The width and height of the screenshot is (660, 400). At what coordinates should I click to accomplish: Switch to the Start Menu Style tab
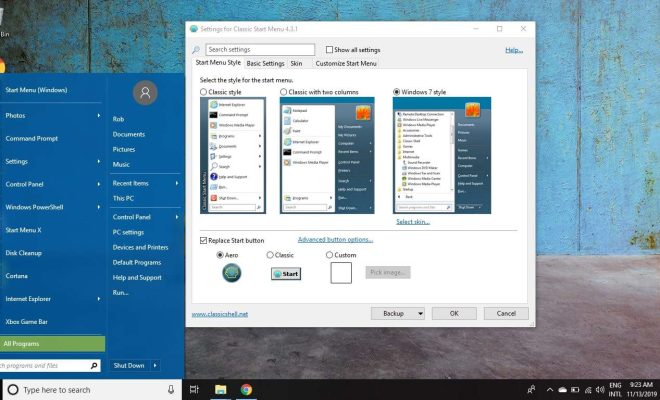click(x=218, y=63)
